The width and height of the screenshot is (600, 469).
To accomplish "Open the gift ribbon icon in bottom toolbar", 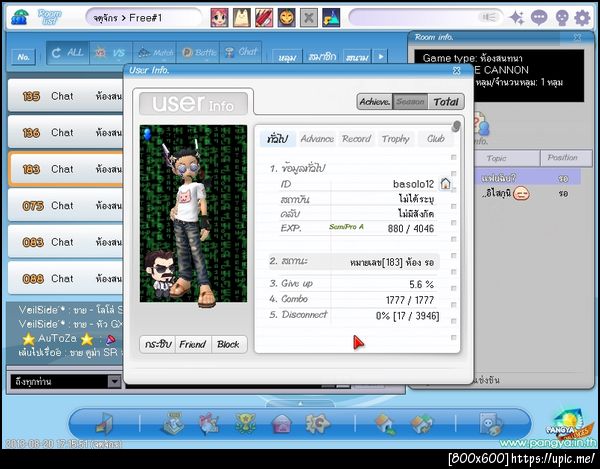I will (209, 424).
